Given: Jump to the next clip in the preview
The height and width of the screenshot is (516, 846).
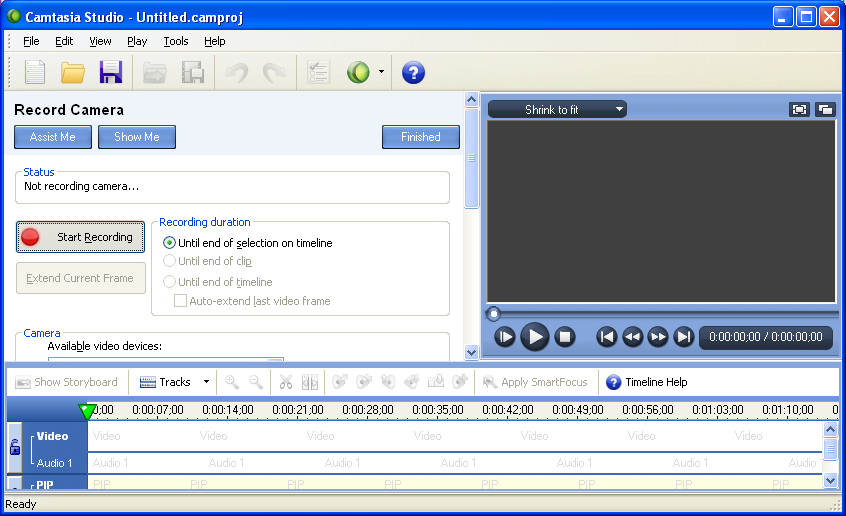Looking at the screenshot, I should (x=684, y=337).
